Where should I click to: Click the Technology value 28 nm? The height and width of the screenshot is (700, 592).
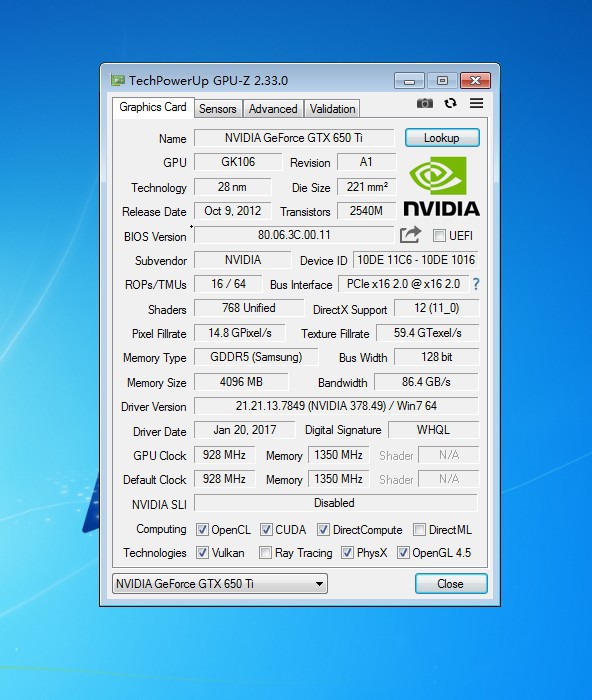(x=232, y=187)
